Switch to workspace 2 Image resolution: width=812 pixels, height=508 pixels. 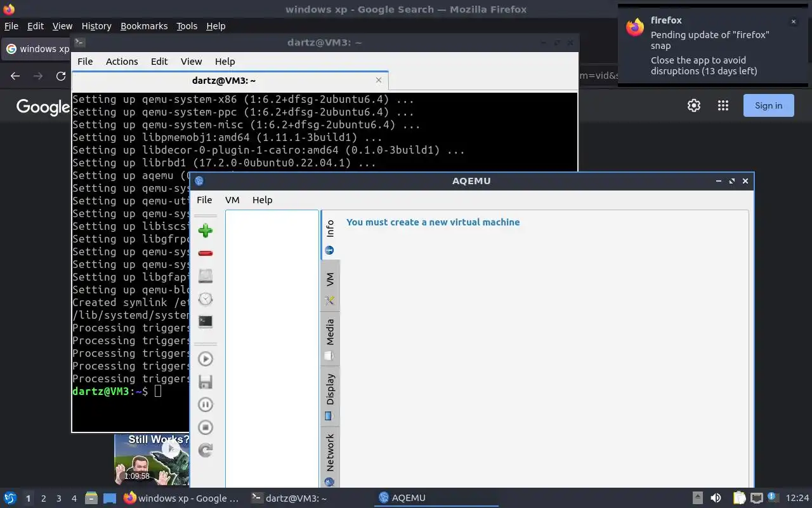[x=43, y=498]
